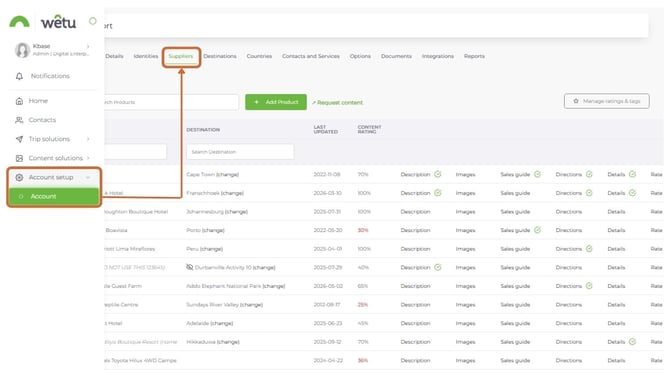The image size is (670, 373).
Task: Change destination for Cape Town row
Action: coord(227,174)
